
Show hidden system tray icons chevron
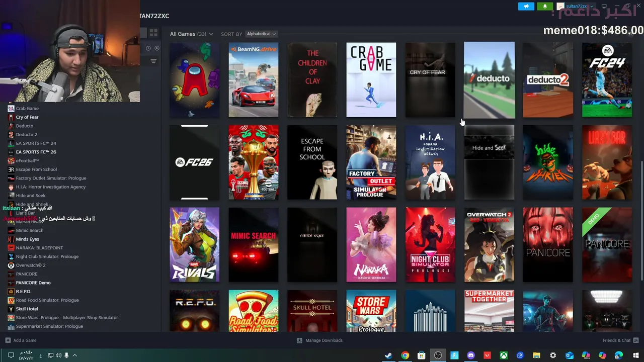74,355
